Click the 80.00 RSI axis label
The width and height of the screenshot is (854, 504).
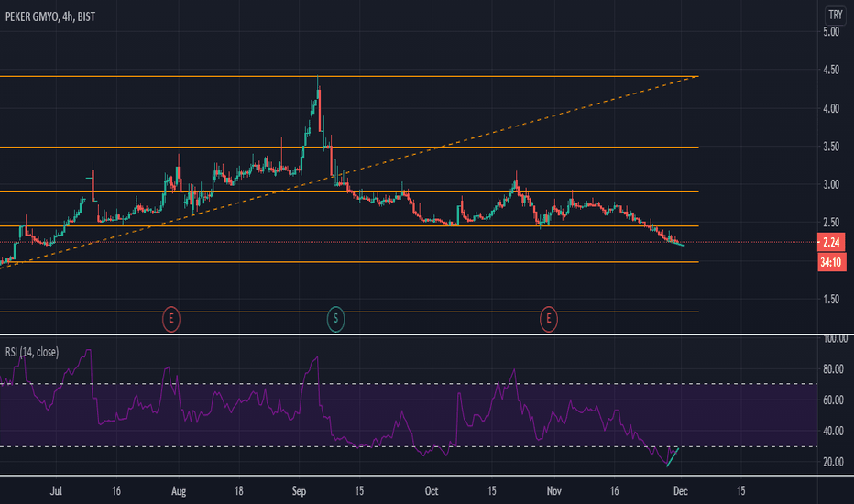tap(833, 369)
